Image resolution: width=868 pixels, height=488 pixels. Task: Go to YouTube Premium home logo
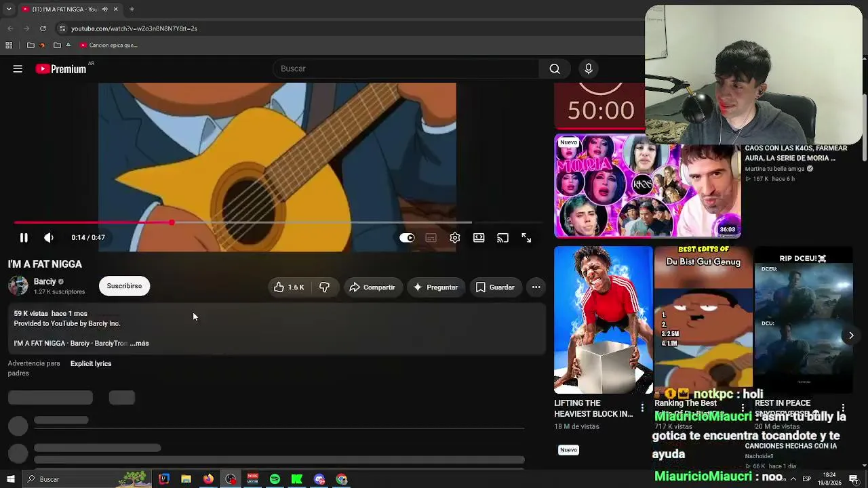pyautogui.click(x=61, y=69)
